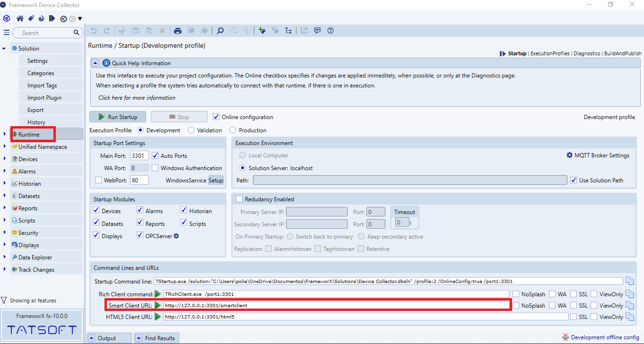Viewport: 644px width, 344px height.
Task: Open the Diagnostics tab
Action: pos(587,53)
